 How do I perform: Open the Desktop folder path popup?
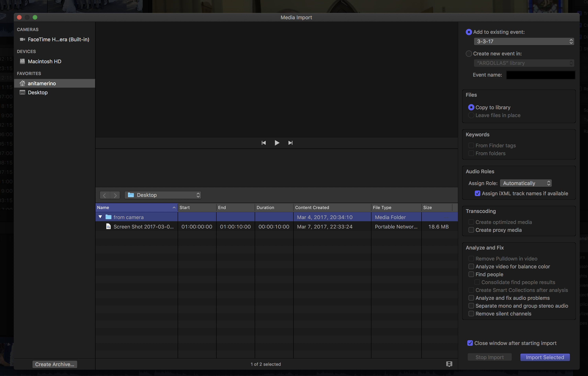[163, 195]
